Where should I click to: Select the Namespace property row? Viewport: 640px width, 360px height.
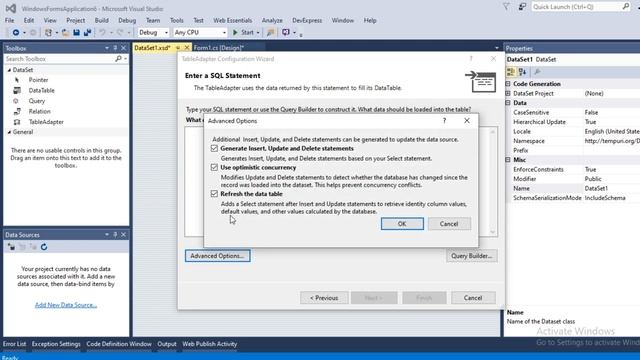(x=573, y=141)
